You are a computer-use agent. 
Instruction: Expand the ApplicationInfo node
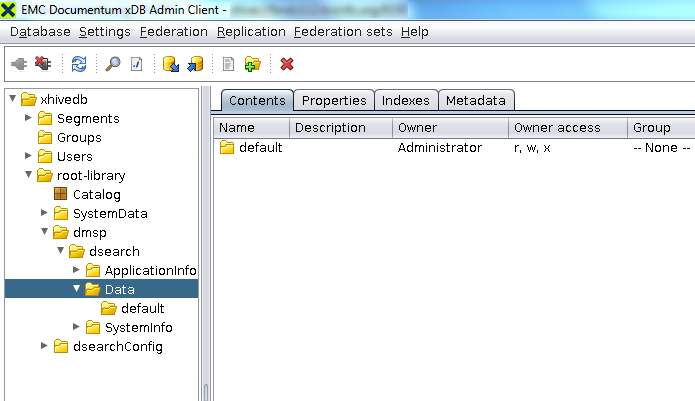76,269
